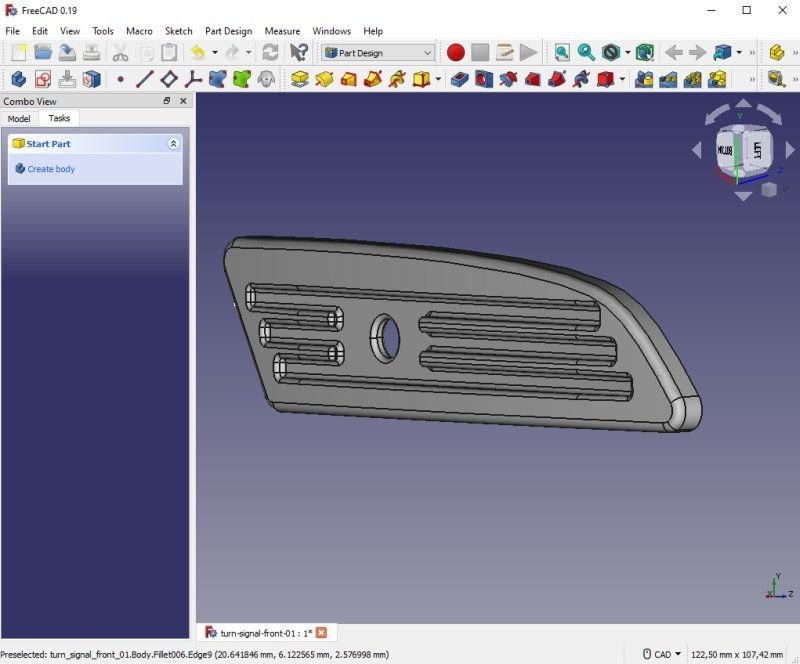Click the Pad tool icon
This screenshot has height=664, width=800.
pyautogui.click(x=299, y=79)
